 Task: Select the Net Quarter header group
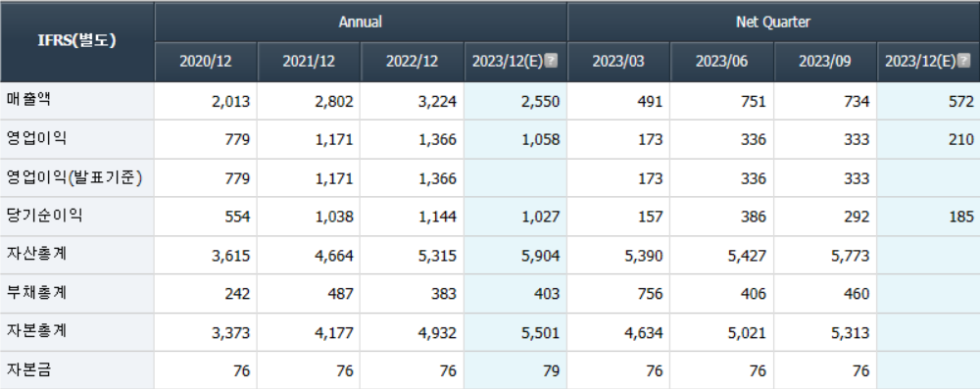773,23
